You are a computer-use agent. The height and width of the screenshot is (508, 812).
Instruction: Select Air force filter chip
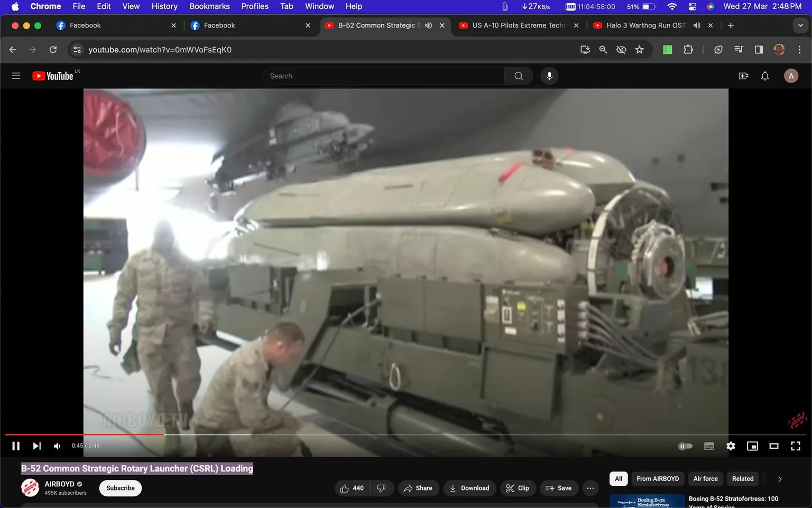coord(705,479)
